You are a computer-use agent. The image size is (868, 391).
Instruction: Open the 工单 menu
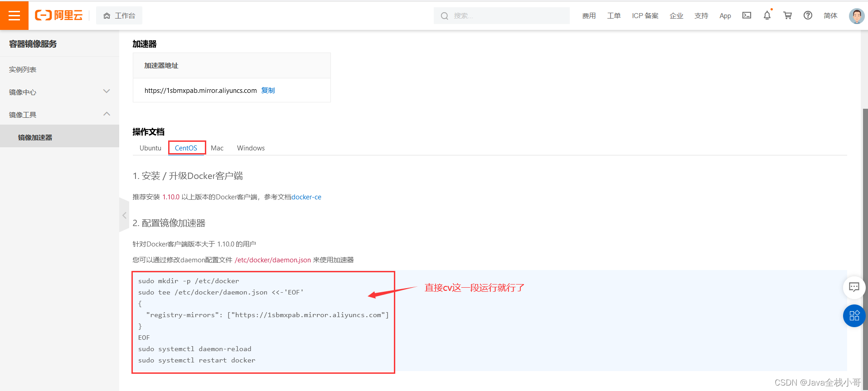(614, 16)
